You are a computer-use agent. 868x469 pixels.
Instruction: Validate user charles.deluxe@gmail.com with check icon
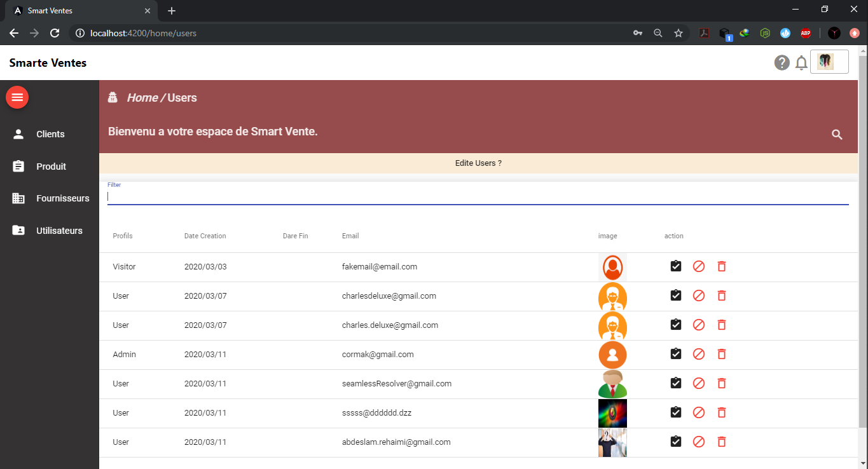(x=676, y=325)
